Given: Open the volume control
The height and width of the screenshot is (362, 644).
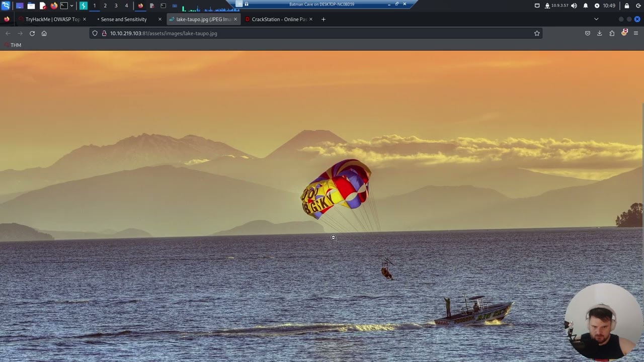Looking at the screenshot, I should point(574,6).
